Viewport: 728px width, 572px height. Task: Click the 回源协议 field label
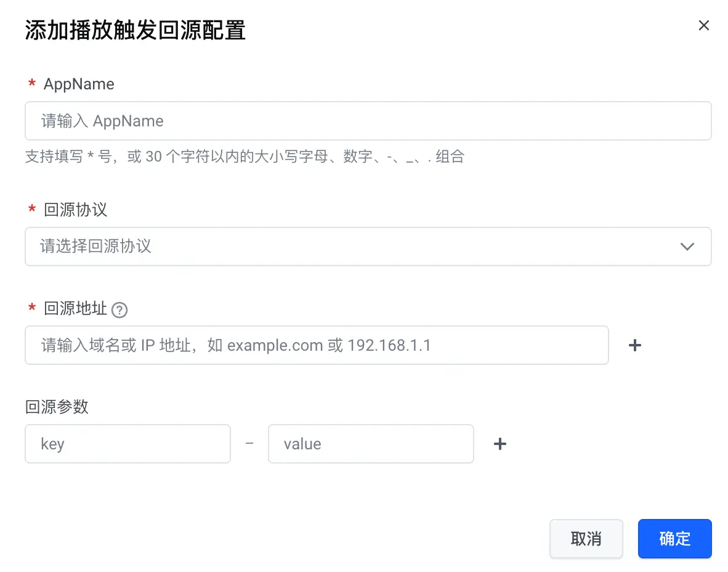point(75,210)
